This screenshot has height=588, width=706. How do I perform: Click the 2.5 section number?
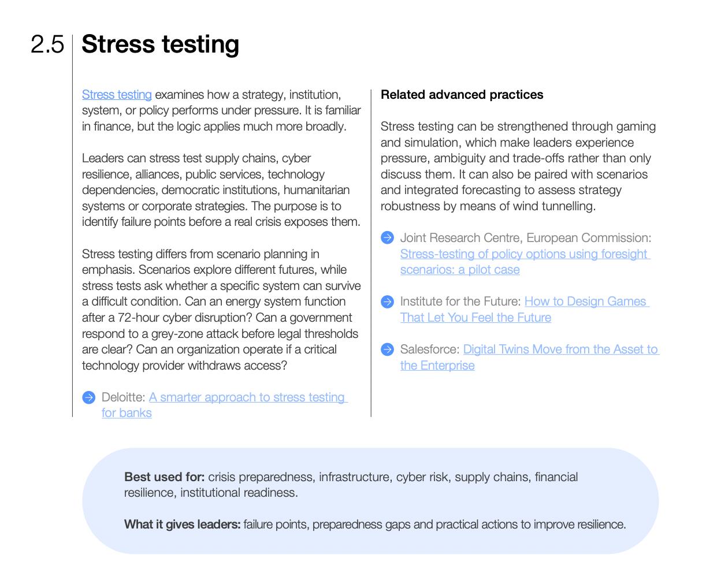tap(47, 44)
